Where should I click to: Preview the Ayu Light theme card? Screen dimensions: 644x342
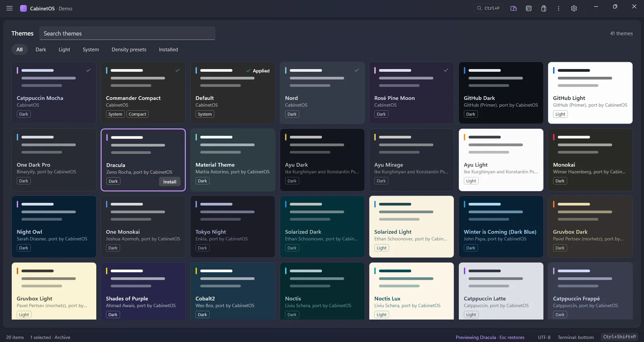pos(501,160)
